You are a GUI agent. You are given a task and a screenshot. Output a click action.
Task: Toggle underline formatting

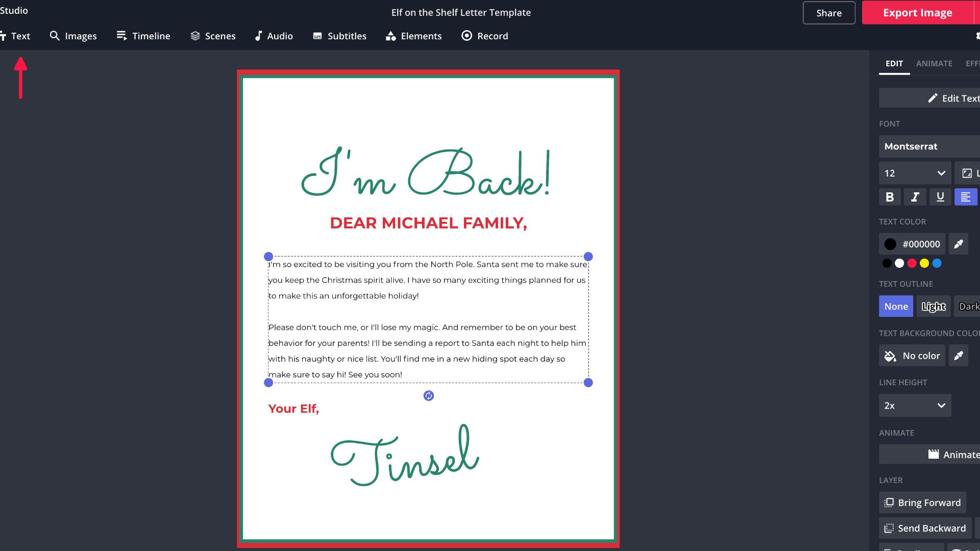(x=940, y=197)
